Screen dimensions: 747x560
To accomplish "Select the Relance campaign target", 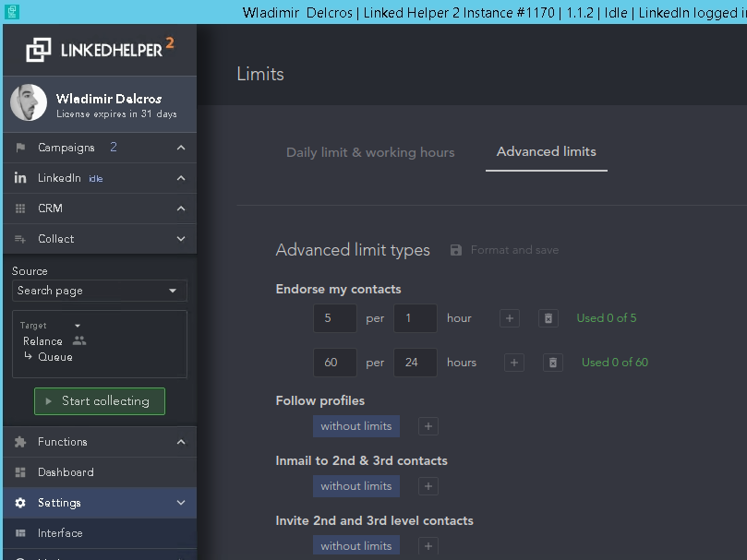I will click(42, 341).
